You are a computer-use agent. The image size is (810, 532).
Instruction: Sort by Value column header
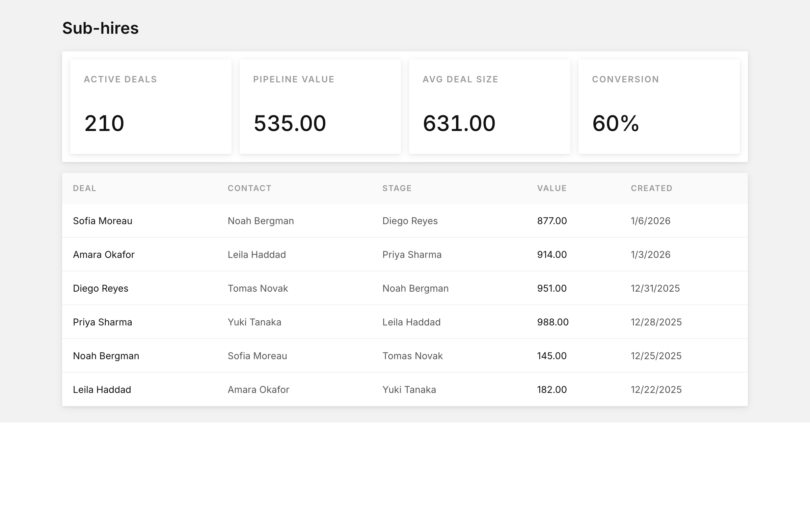click(x=552, y=188)
